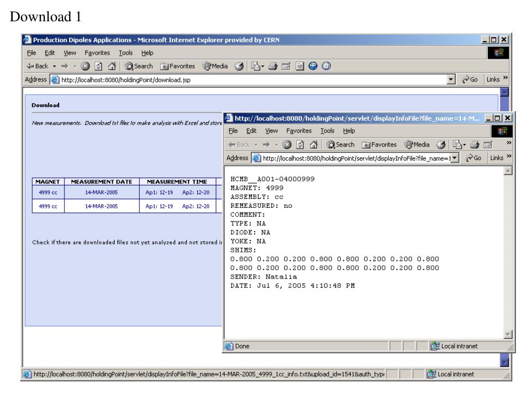This screenshot has height=399, width=532.
Task: Click Print icon in displayInfoFile popup
Action: tap(475, 144)
